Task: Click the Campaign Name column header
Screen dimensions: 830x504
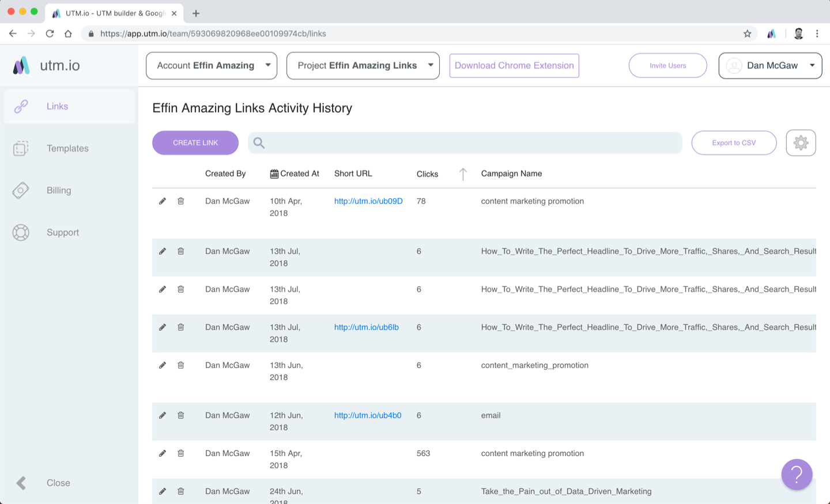Action: 512,174
